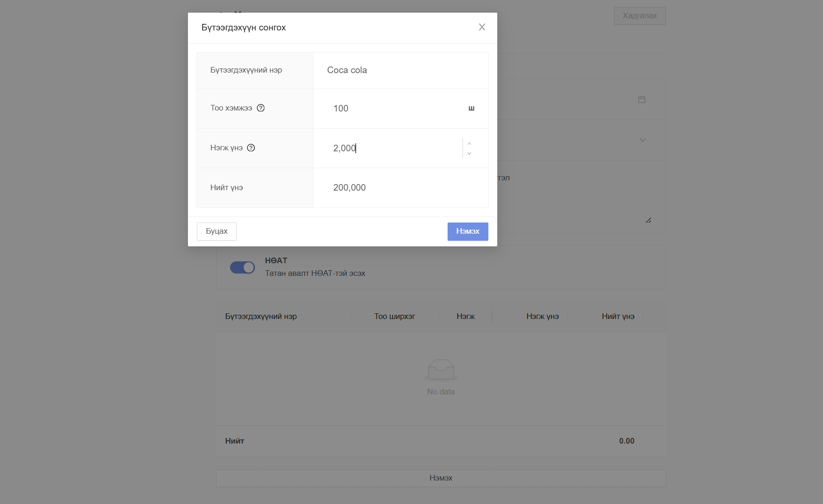This screenshot has width=823, height=504.
Task: Click the Хадгалах save button
Action: (640, 16)
